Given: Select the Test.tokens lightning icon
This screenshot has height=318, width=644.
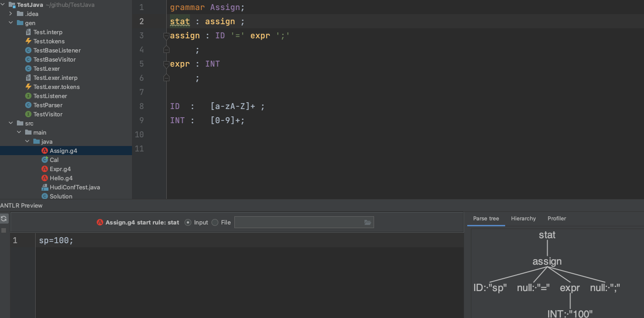Looking at the screenshot, I should pyautogui.click(x=27, y=41).
